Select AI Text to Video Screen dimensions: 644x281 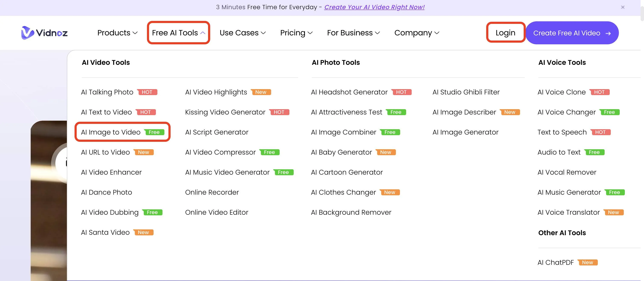(x=106, y=112)
